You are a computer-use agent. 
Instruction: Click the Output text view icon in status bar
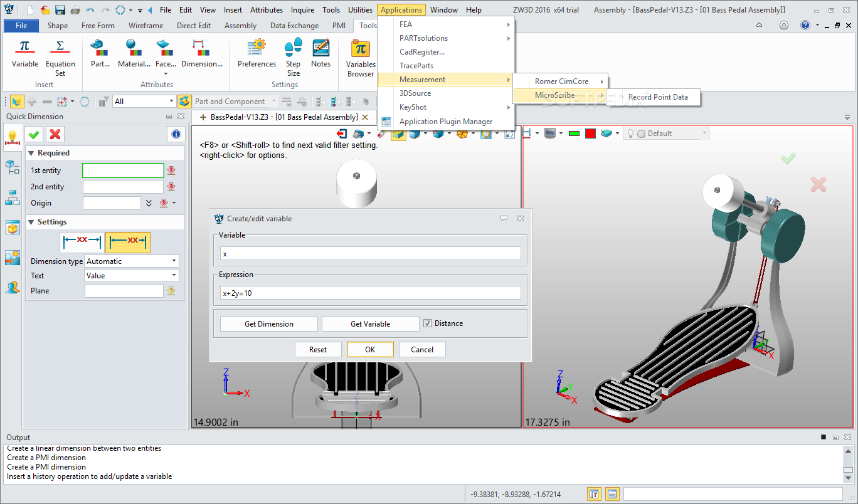(612, 494)
